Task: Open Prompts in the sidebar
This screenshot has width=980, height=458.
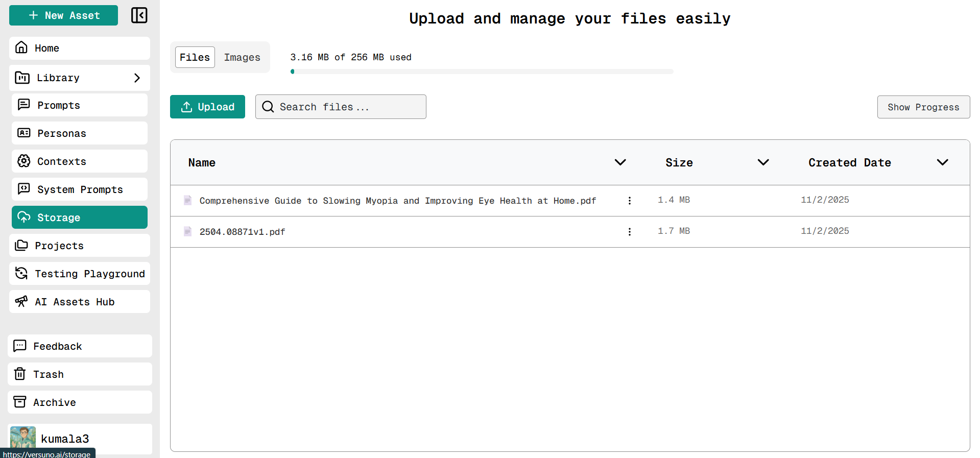Action: tap(80, 105)
